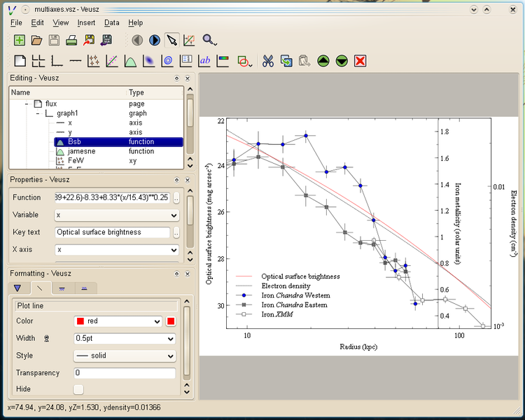
Task: Add a text label widget
Action: (204, 61)
